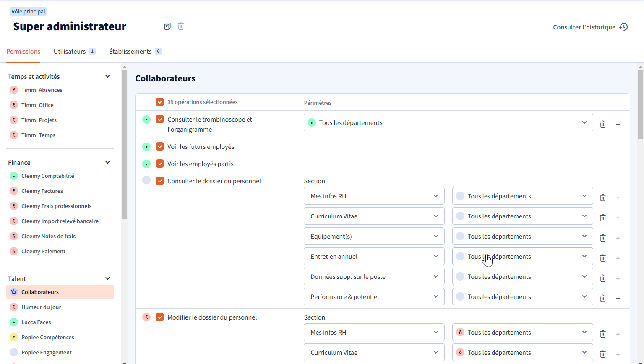Select Cleemy Notes de frais in the sidebar
The height and width of the screenshot is (364, 644).
60,236
